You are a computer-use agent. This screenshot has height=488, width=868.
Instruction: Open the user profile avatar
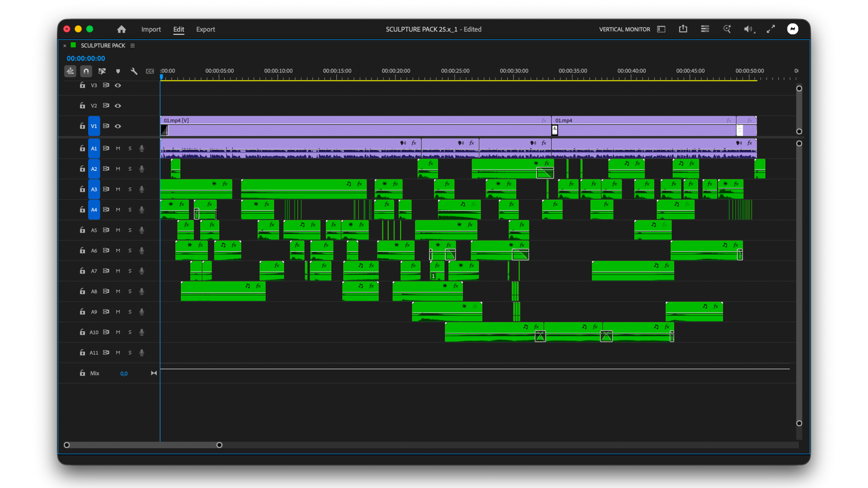(793, 29)
